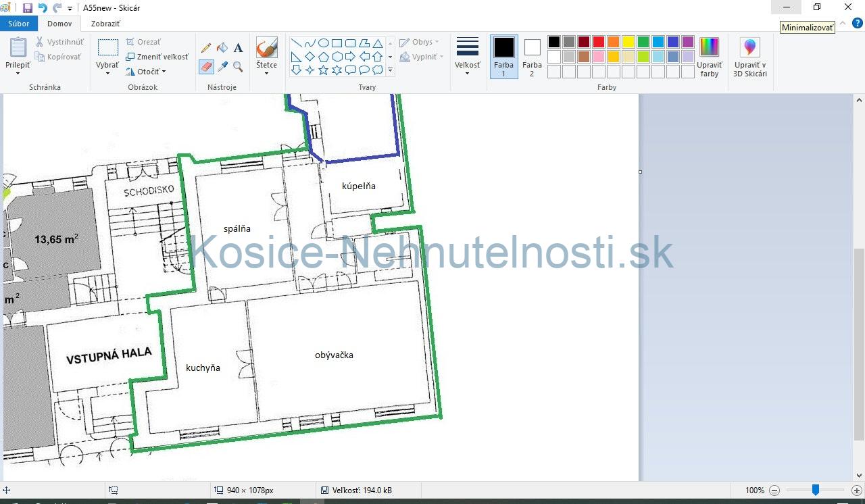Choose the Pentagon shape
Viewport: 865px width, 504px height.
point(323,57)
